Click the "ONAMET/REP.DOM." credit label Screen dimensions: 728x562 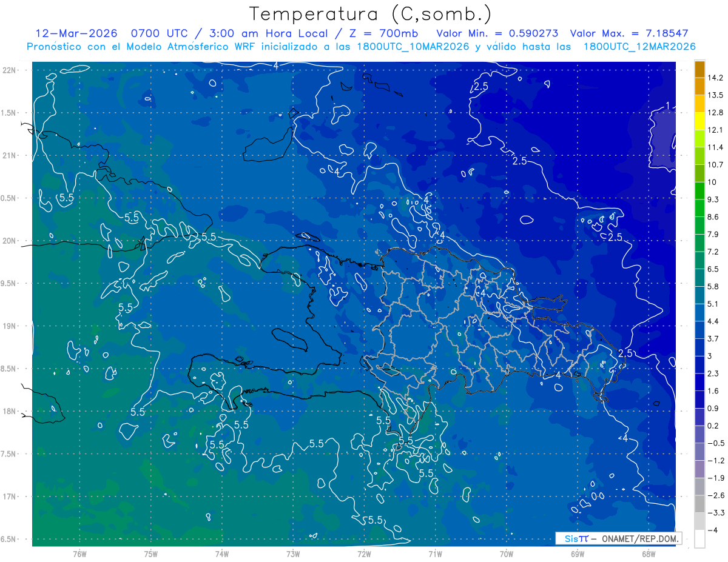point(640,538)
